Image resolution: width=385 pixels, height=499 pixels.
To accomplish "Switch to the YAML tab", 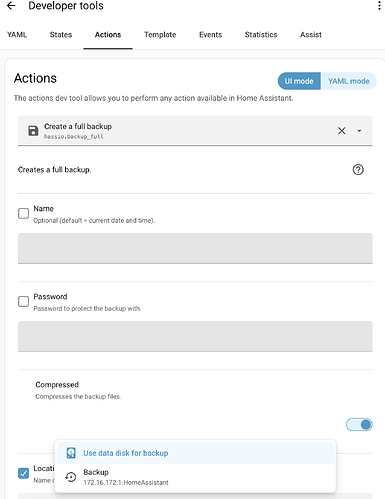I will pos(17,35).
